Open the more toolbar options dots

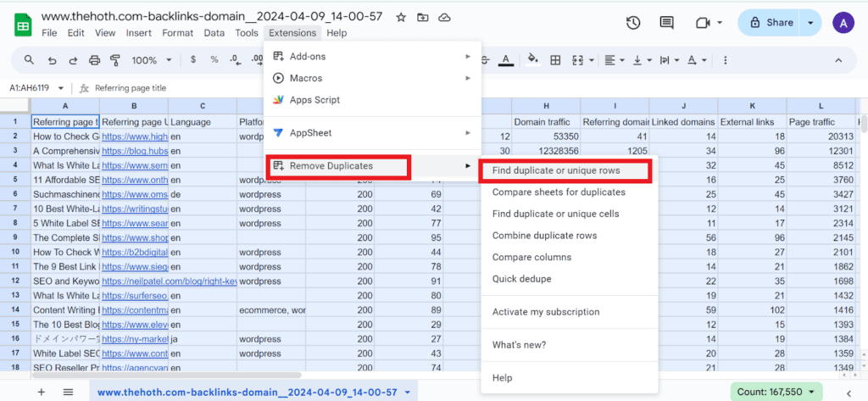pyautogui.click(x=726, y=60)
